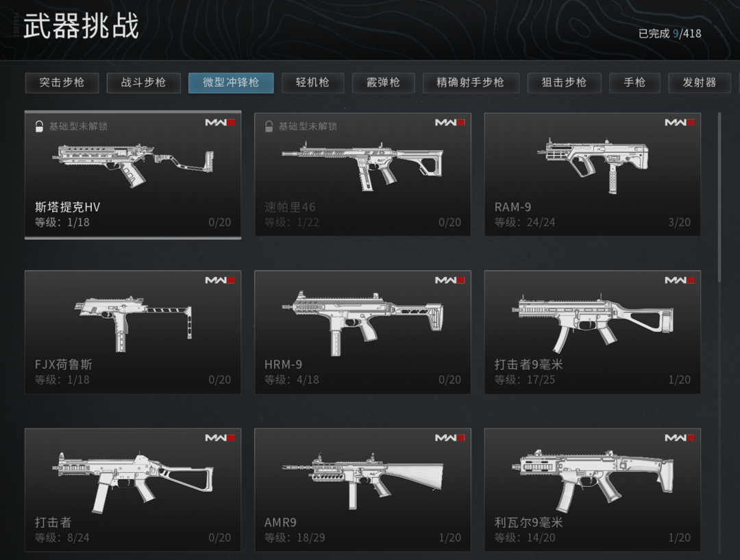Screen dimensions: 740x560
Task: Click the weapon list vertical scrollbar
Action: 719,197
